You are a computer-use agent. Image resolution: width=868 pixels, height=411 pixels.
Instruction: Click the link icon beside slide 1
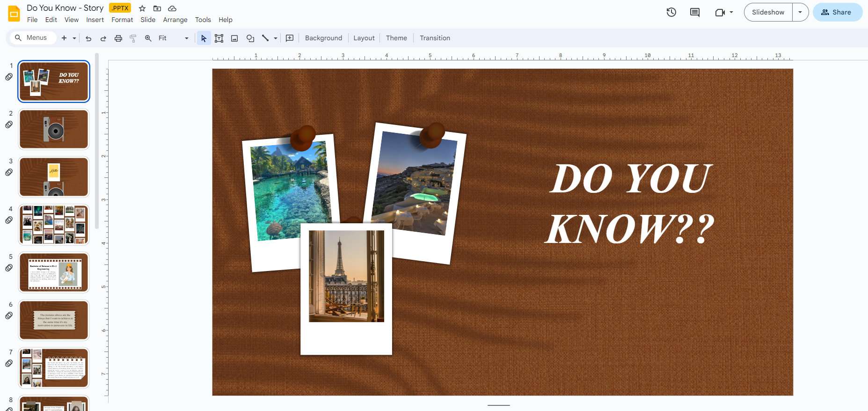pyautogui.click(x=9, y=77)
